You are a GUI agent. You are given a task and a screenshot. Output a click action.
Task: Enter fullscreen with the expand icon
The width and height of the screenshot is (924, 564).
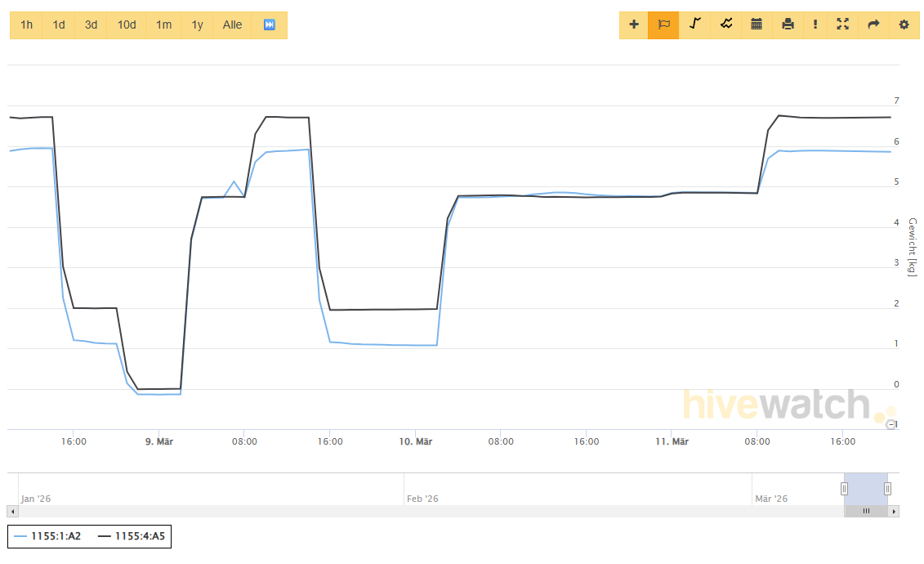(x=842, y=25)
